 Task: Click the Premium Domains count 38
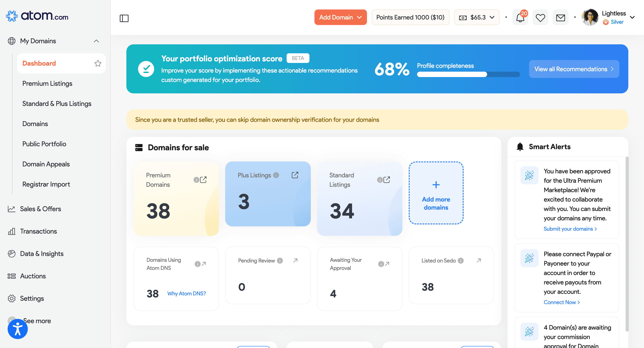tap(158, 211)
